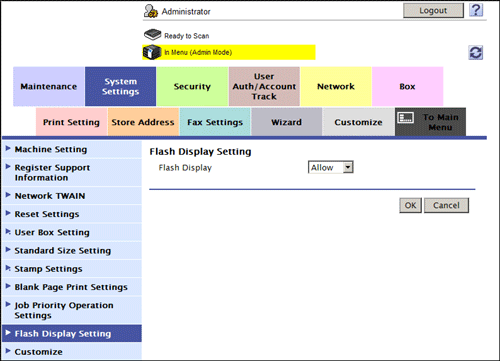Go to the Fax Settings tab

(x=215, y=122)
